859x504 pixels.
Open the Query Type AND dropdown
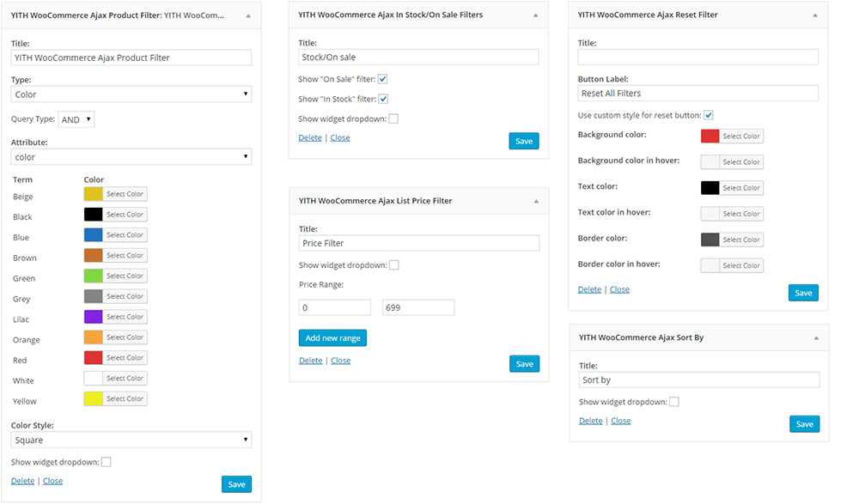pos(76,119)
